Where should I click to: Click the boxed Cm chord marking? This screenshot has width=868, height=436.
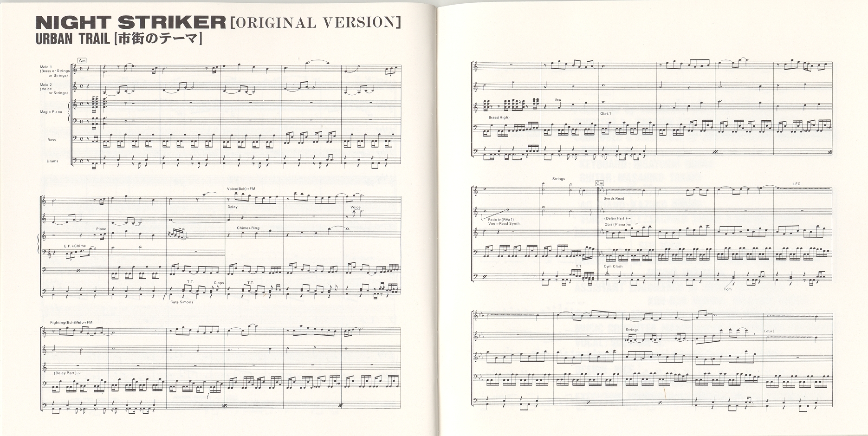click(600, 183)
